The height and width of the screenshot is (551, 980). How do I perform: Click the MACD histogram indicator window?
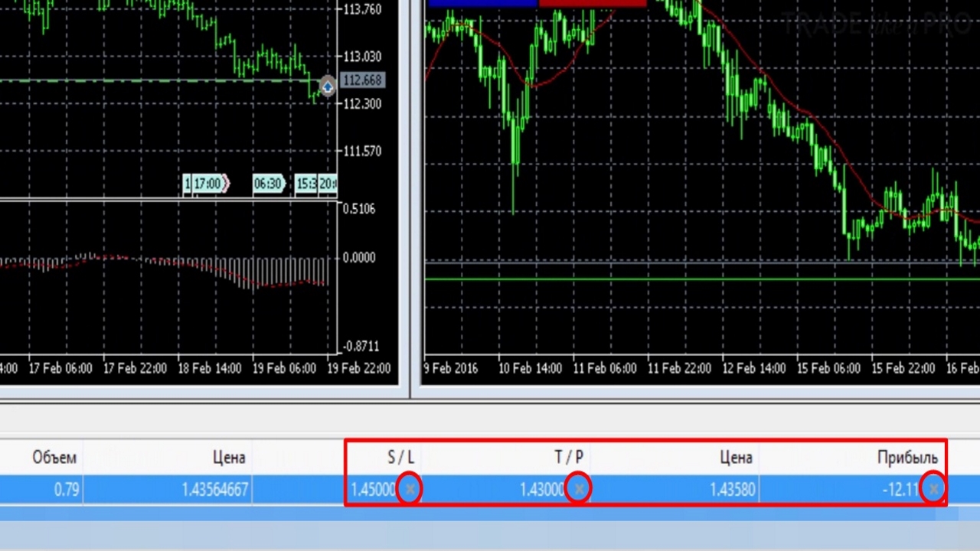(x=168, y=277)
